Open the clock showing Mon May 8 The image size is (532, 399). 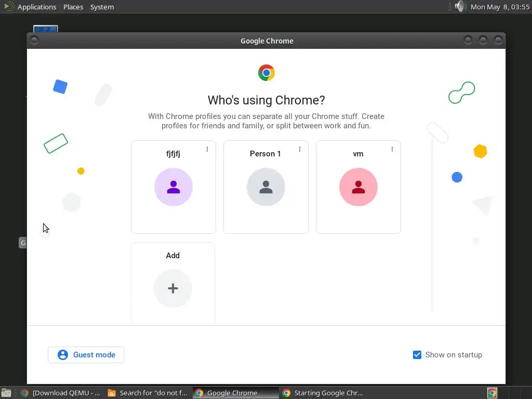[x=500, y=7]
